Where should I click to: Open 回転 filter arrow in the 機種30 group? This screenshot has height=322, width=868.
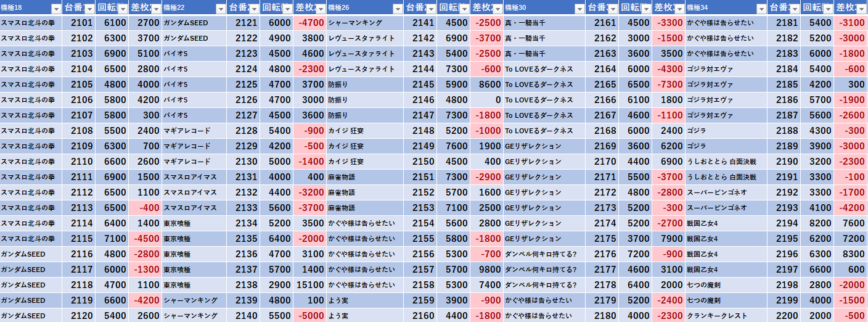tap(645, 9)
